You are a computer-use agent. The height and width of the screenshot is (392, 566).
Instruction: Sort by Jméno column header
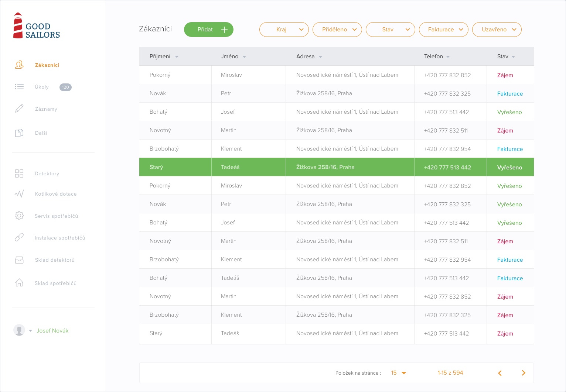pos(233,56)
